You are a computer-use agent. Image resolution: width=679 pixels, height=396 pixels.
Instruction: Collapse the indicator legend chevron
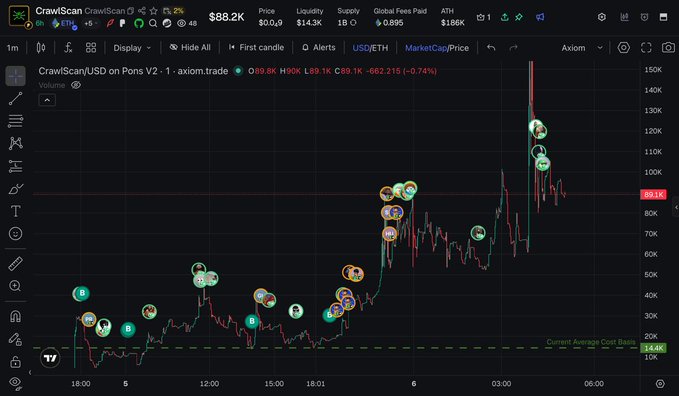47,100
